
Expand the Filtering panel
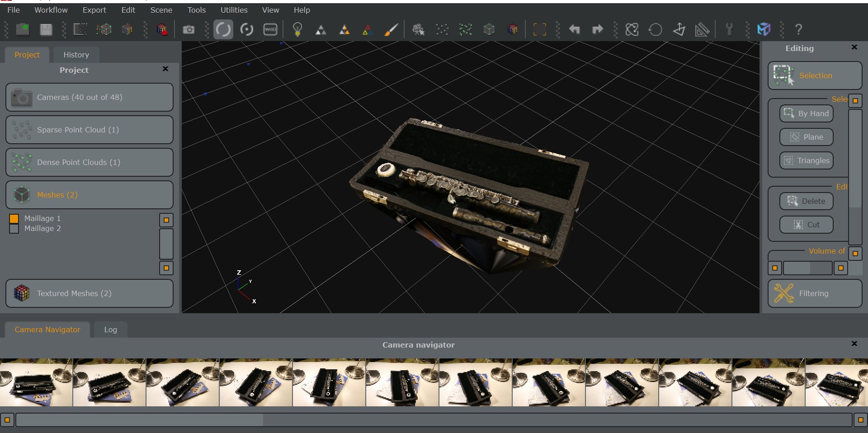click(815, 293)
